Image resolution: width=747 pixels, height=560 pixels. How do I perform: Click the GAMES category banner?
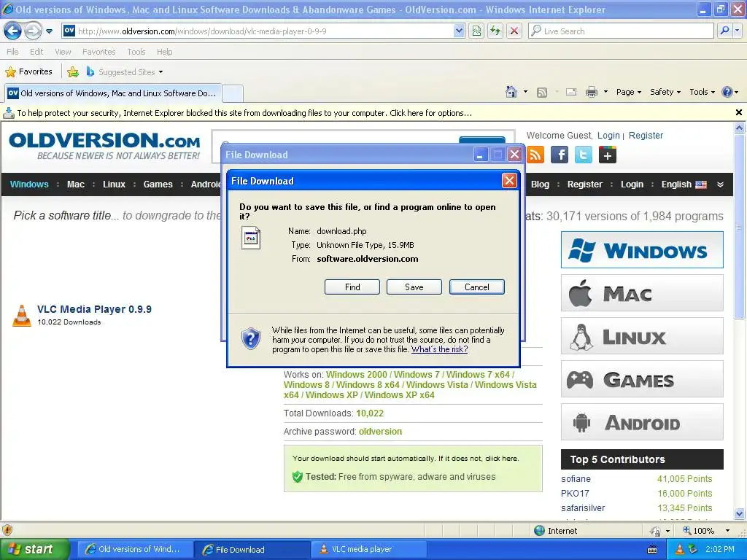coord(642,379)
